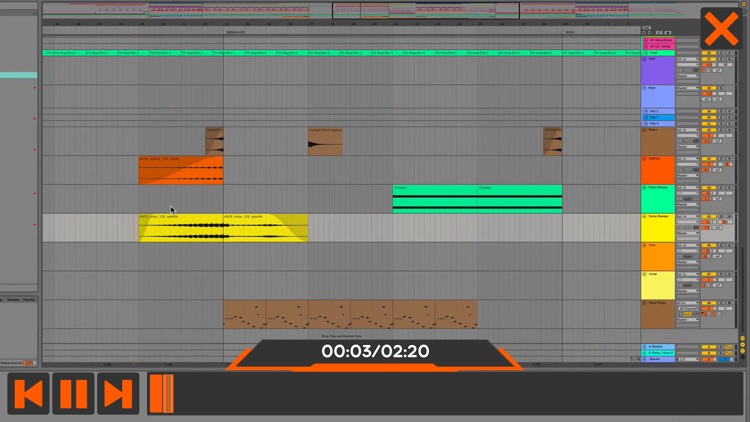The height and width of the screenshot is (422, 750).
Task: Toggle the Uplifter track activator button
Action: pyautogui.click(x=709, y=158)
